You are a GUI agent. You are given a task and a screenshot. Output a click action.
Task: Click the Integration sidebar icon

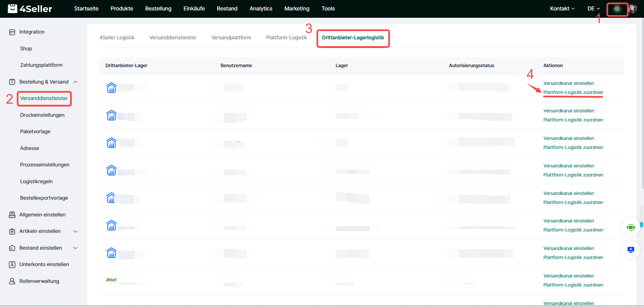[12, 32]
